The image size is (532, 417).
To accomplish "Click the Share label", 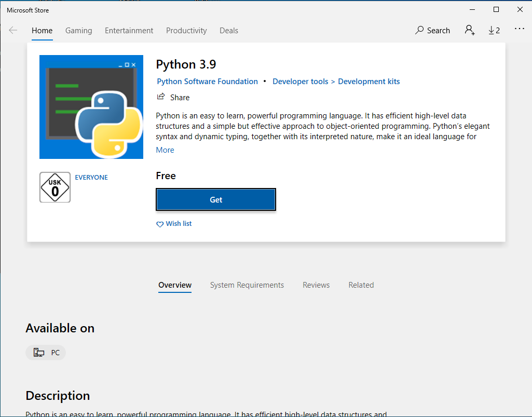I will click(180, 98).
